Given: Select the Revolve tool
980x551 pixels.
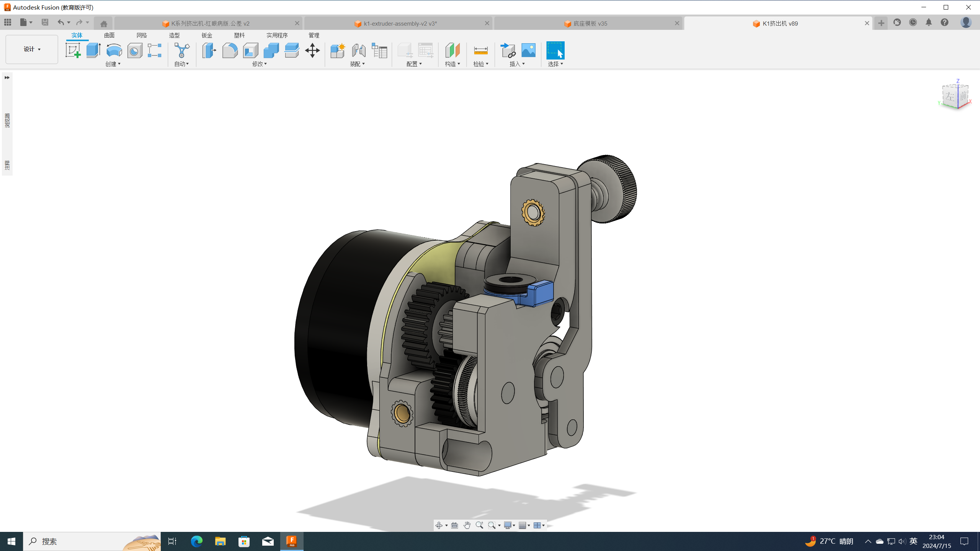Looking at the screenshot, I should click(x=114, y=50).
